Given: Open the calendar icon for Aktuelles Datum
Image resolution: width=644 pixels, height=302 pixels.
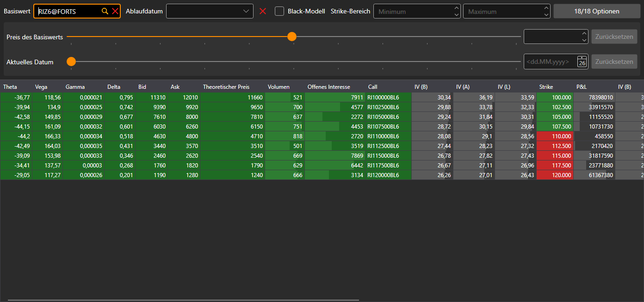Looking at the screenshot, I should tap(582, 62).
